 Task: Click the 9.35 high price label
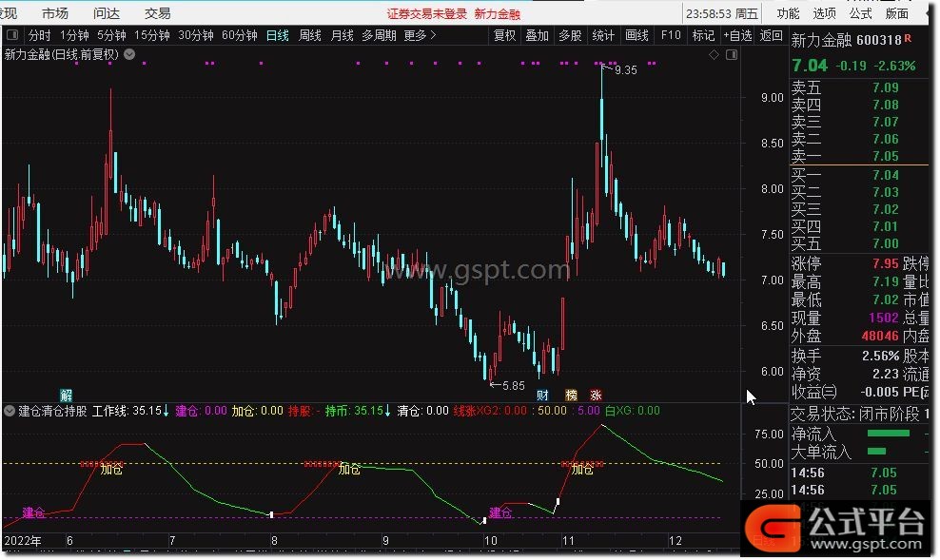pyautogui.click(x=626, y=70)
